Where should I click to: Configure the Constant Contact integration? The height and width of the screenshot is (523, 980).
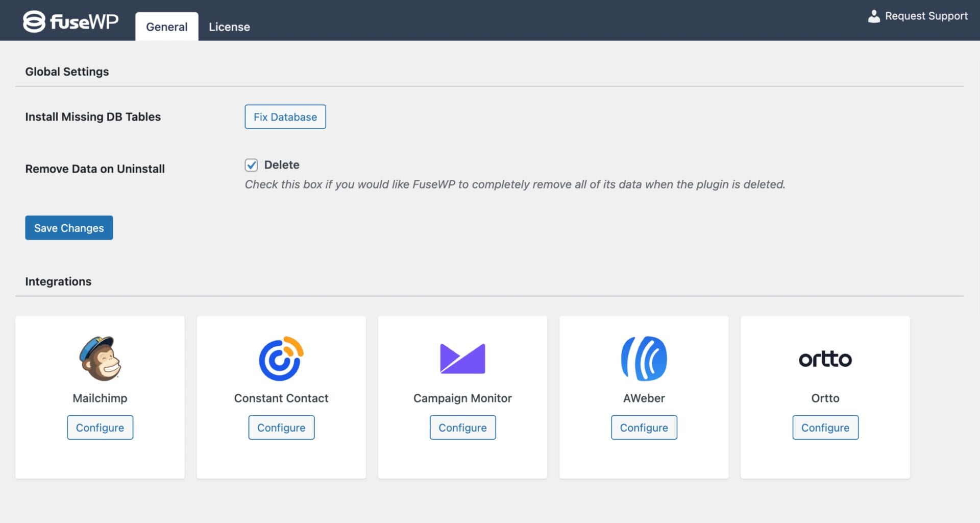(x=281, y=427)
